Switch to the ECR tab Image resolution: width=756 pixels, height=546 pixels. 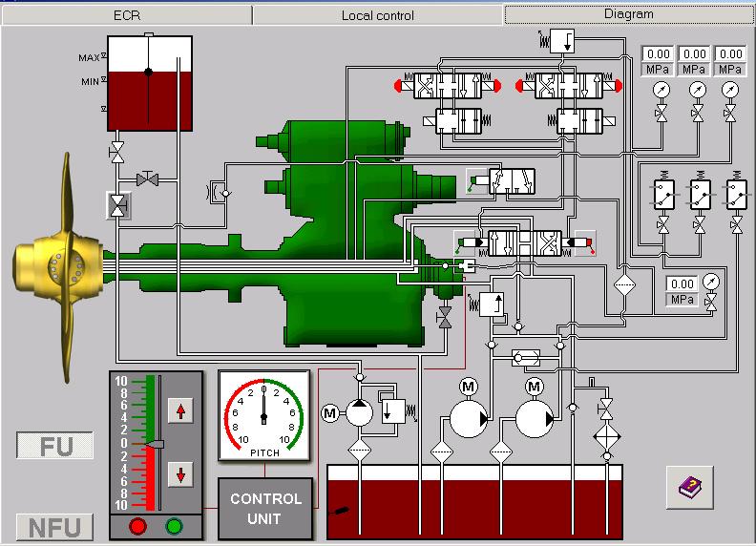(x=126, y=15)
